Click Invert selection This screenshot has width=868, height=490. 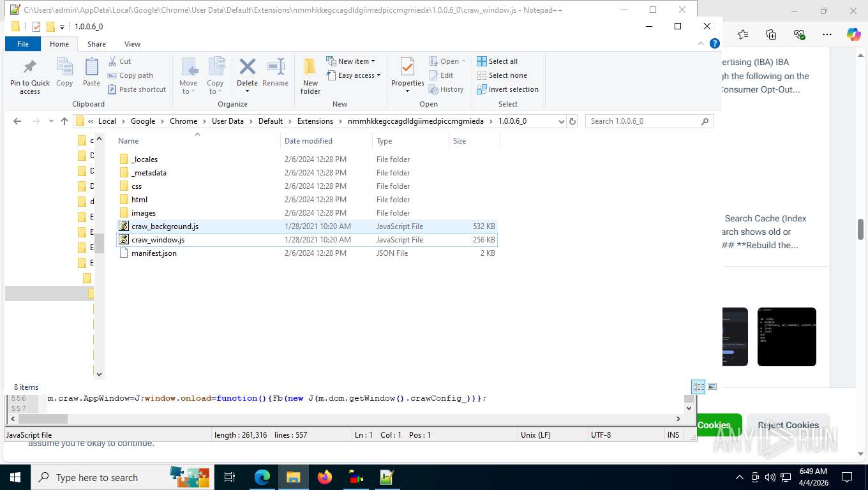click(x=507, y=89)
